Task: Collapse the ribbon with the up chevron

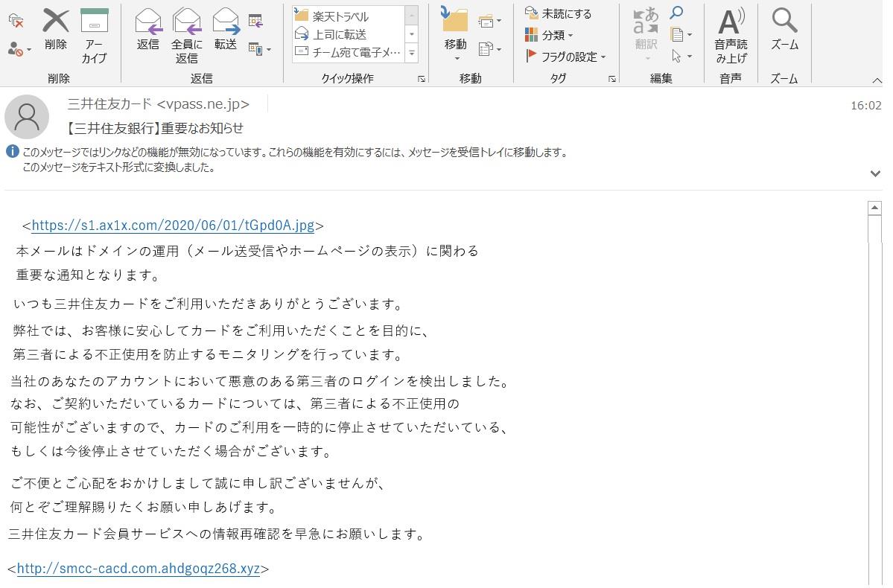Action: [877, 81]
